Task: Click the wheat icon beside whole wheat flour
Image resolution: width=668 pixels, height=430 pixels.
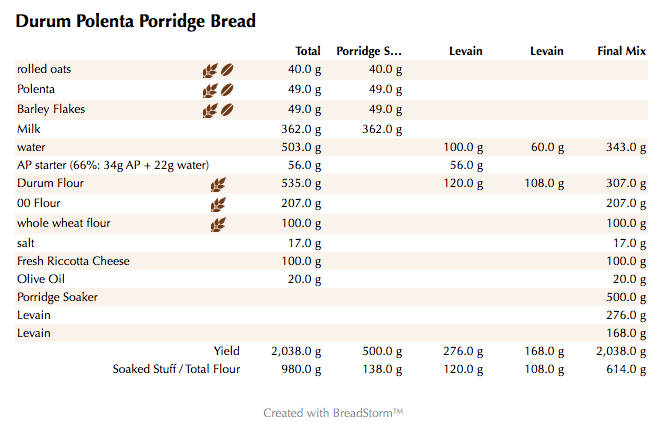Action: 218,224
